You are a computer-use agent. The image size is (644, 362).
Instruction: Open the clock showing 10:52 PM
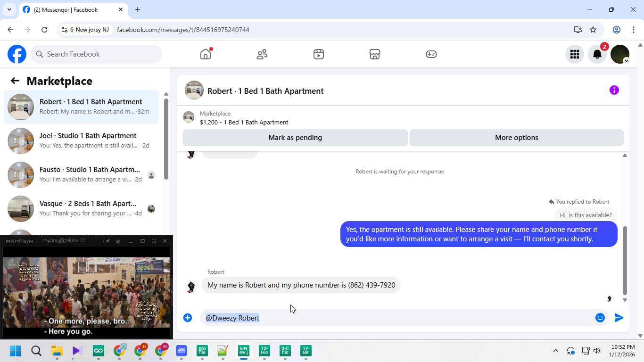tap(623, 351)
